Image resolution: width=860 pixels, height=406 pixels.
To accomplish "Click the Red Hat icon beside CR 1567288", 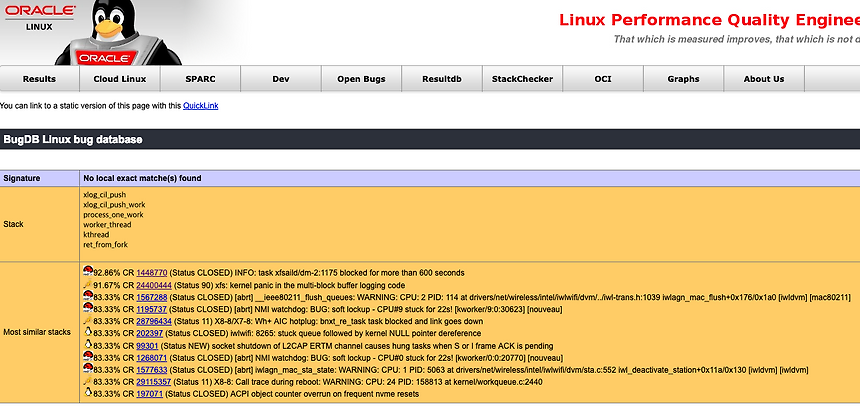I will [x=88, y=295].
